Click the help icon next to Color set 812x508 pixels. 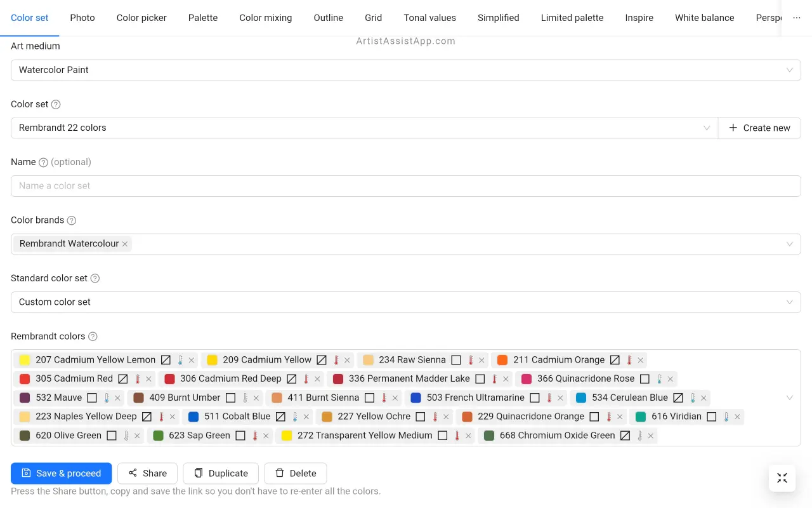(56, 104)
